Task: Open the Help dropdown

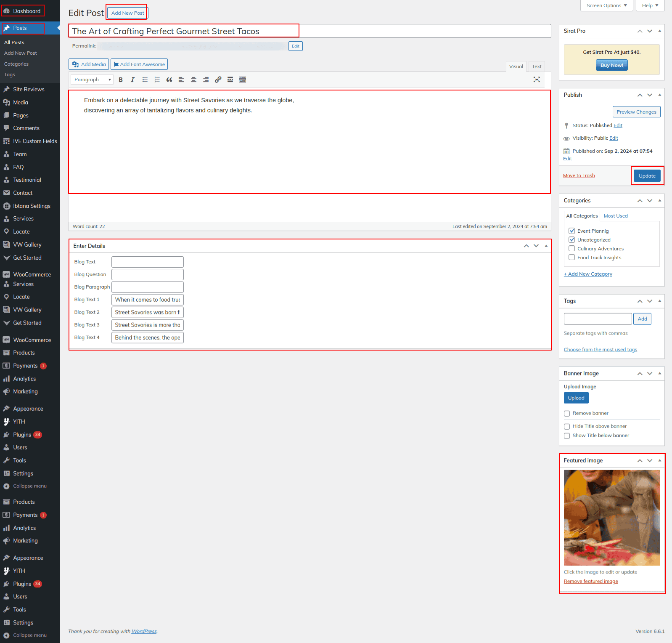Action: [650, 5]
